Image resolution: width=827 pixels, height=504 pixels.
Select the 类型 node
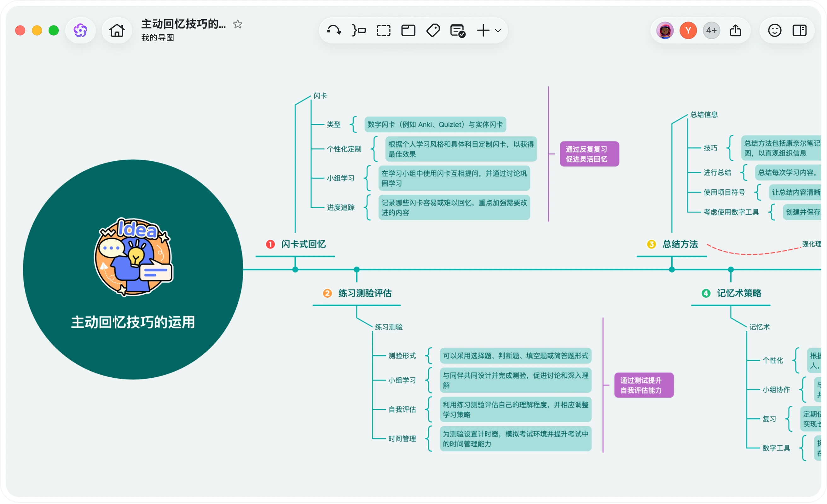point(334,124)
